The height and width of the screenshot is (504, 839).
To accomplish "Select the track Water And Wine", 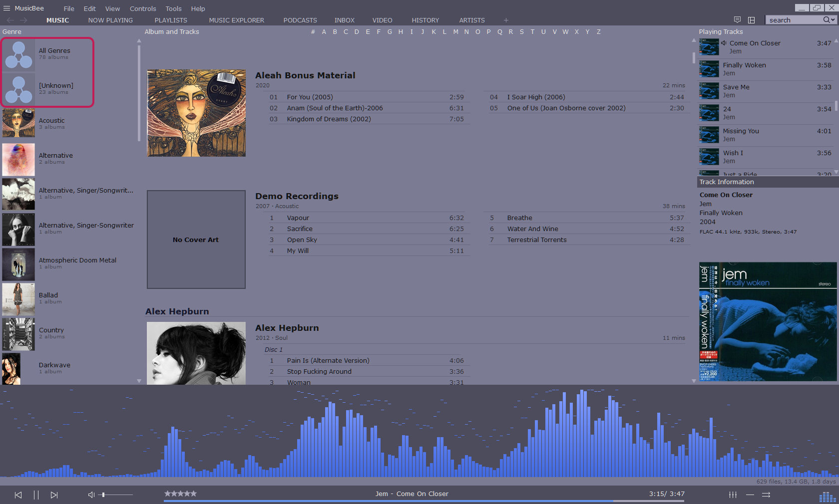I will coord(586,229).
